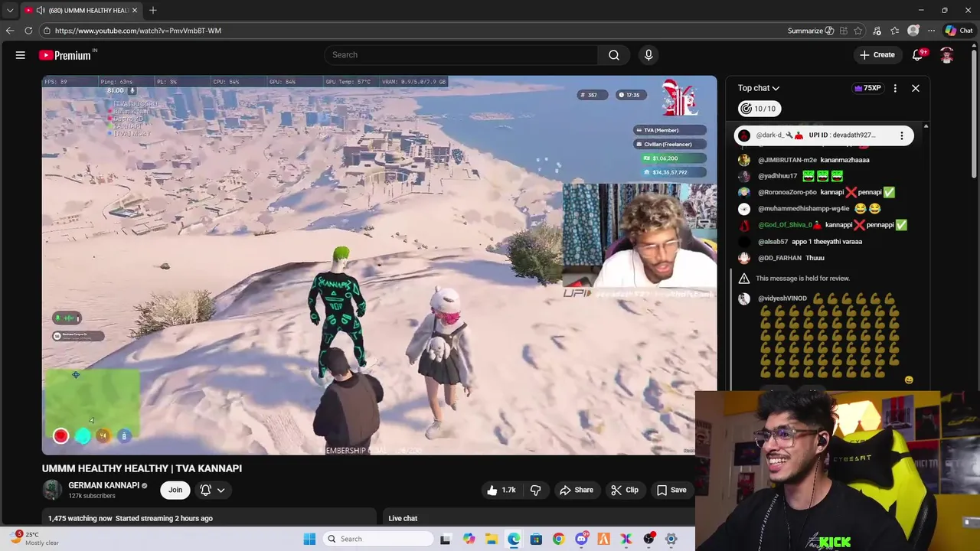980x551 pixels.
Task: Click the browser address bar URL
Action: point(138,31)
